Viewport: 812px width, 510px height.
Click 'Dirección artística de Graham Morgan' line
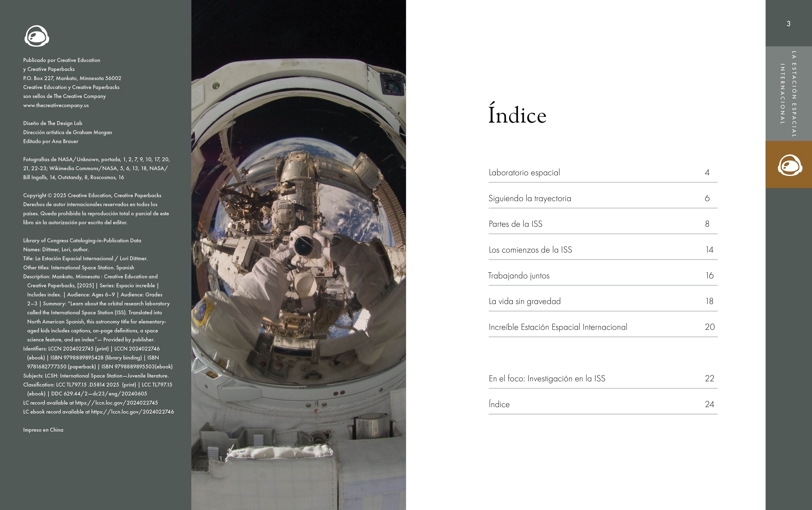pyautogui.click(x=67, y=132)
